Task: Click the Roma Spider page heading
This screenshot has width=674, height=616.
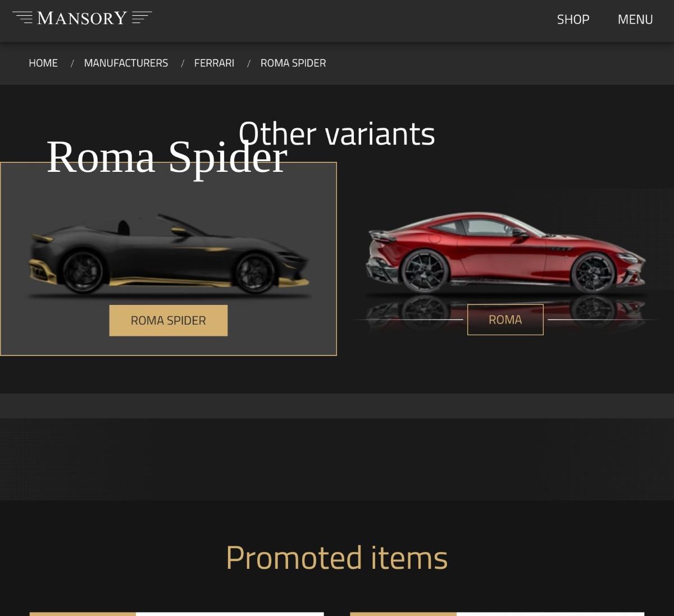Action: pyautogui.click(x=167, y=157)
